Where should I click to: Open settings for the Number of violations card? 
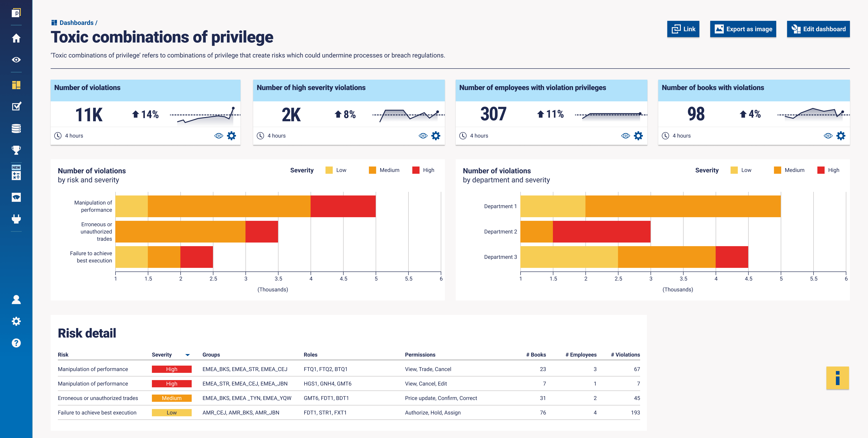(x=231, y=136)
